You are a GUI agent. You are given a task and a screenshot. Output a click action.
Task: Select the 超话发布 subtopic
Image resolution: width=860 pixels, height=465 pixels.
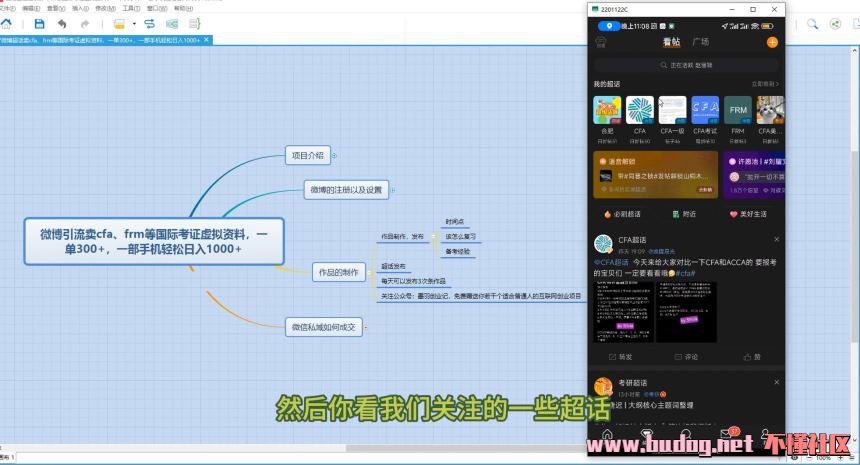click(x=393, y=266)
